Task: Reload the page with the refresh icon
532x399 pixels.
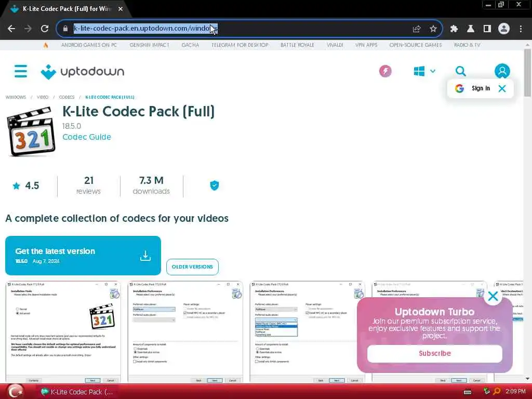Action: coord(45,29)
